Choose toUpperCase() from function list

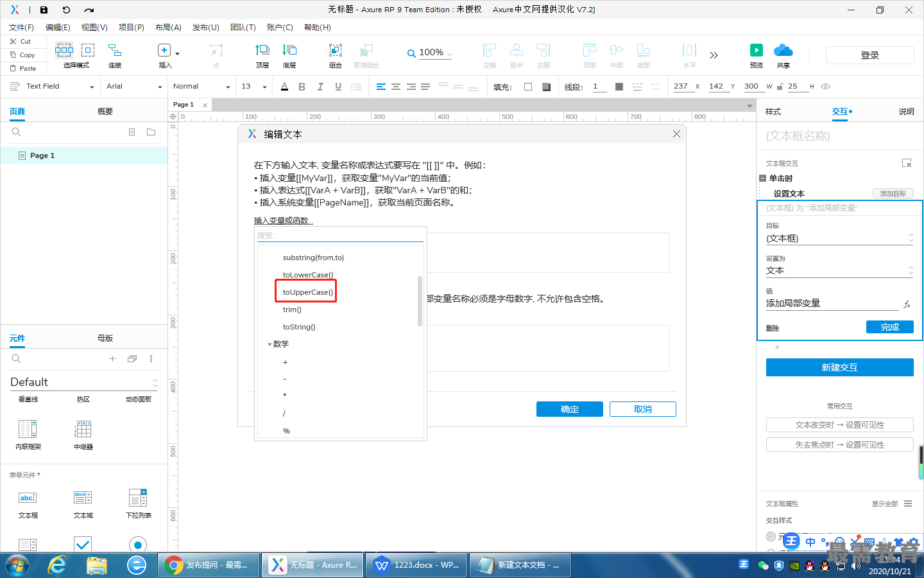[x=307, y=292]
